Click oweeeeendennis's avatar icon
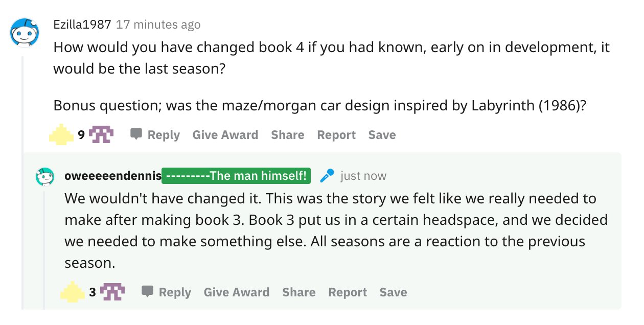Screen dimensions: 644x325 click(x=45, y=177)
